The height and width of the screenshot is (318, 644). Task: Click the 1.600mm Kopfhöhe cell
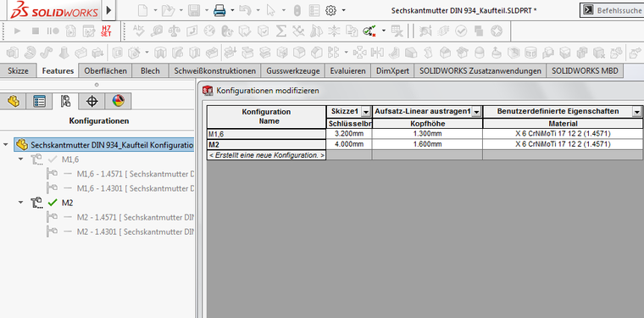click(427, 144)
